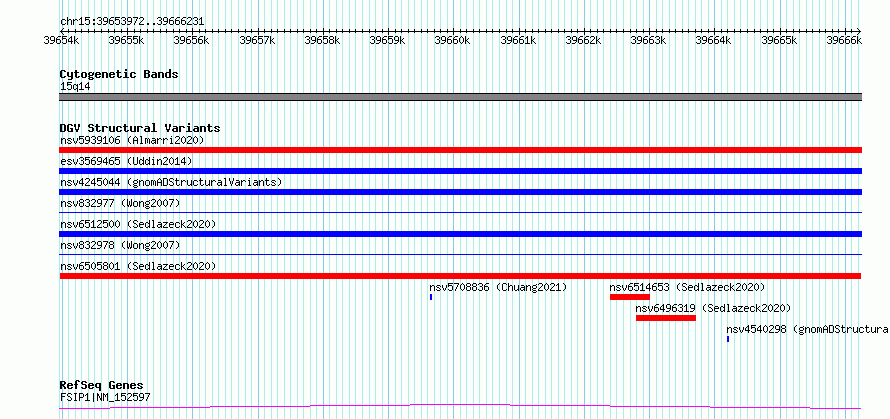Open the nsv5939106 (Almarri2020) label

[132, 140]
